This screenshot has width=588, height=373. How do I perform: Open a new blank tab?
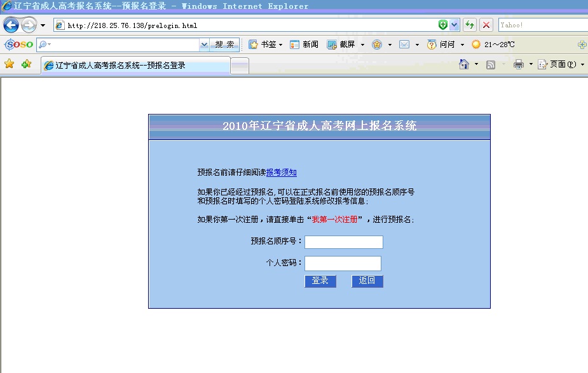click(240, 66)
